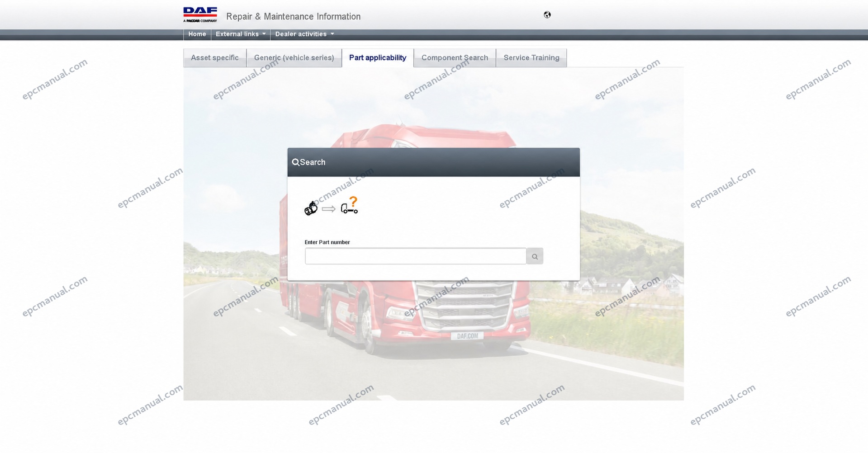868x453 pixels.
Task: Click the Enter Part number label
Action: pos(327,242)
